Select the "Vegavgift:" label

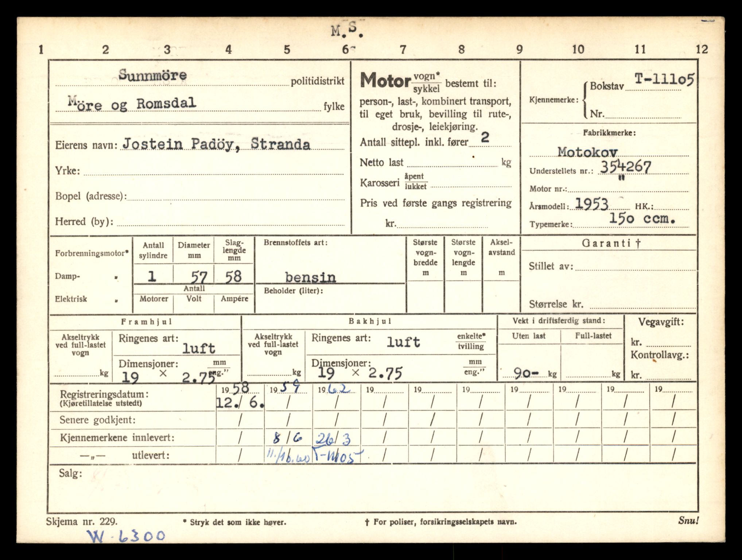click(x=661, y=322)
